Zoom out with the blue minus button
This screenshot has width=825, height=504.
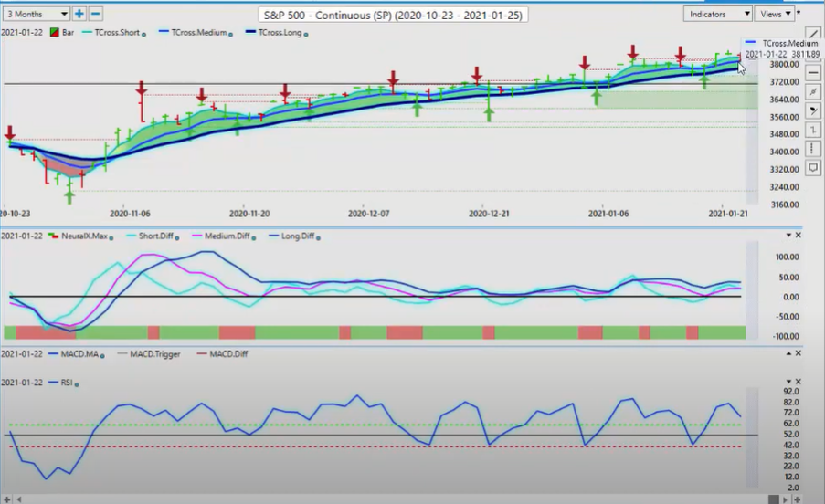pyautogui.click(x=96, y=14)
